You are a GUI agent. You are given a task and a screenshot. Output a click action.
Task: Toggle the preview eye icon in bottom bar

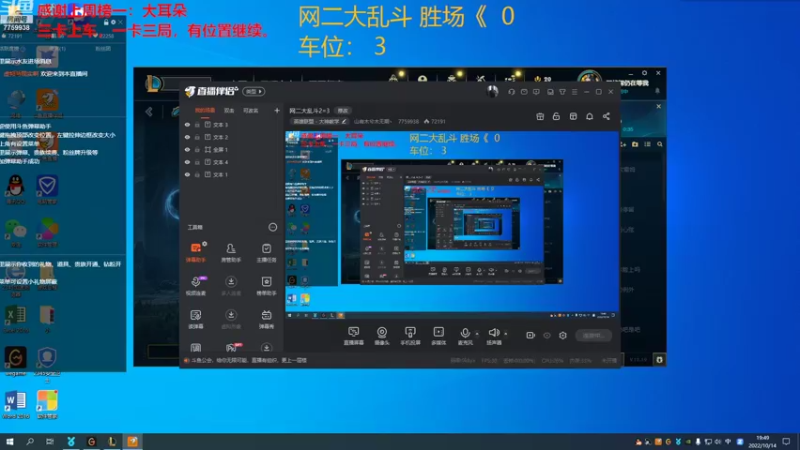547,335
